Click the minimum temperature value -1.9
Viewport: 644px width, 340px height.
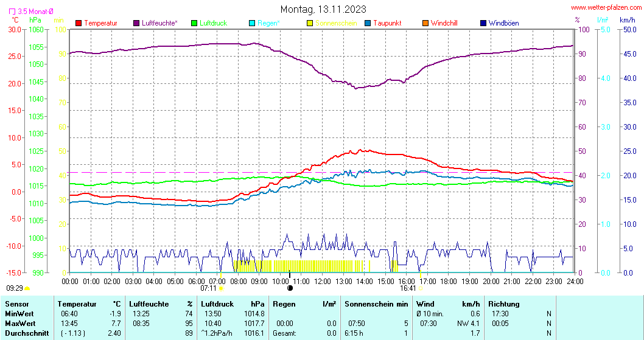pyautogui.click(x=117, y=314)
